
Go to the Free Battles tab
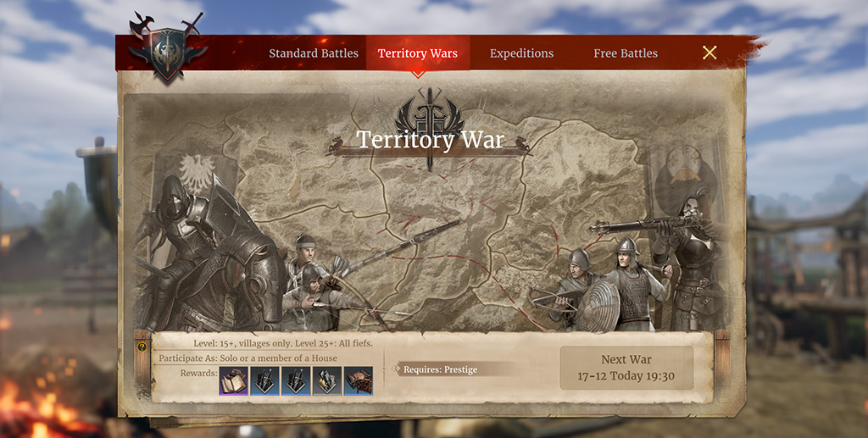pyautogui.click(x=626, y=53)
